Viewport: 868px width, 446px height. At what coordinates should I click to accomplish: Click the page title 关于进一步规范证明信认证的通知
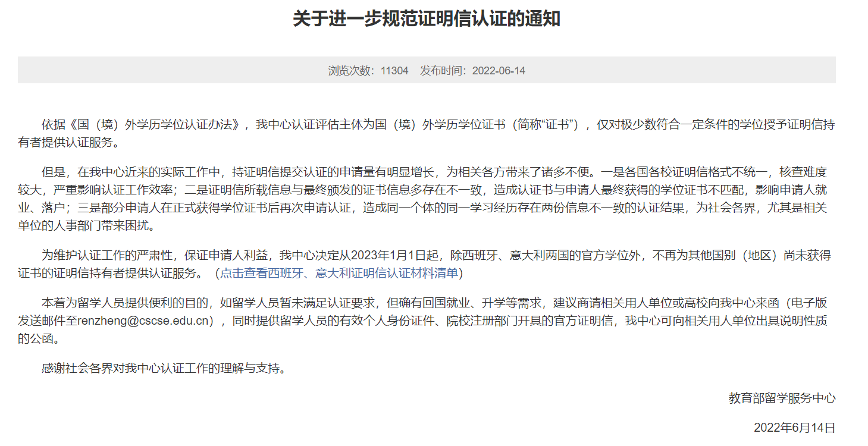(x=427, y=19)
